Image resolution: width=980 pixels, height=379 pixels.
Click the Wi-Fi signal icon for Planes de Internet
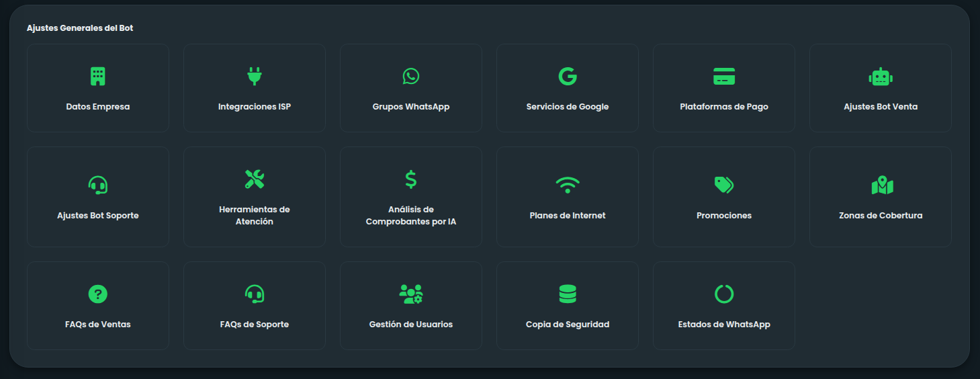[568, 185]
